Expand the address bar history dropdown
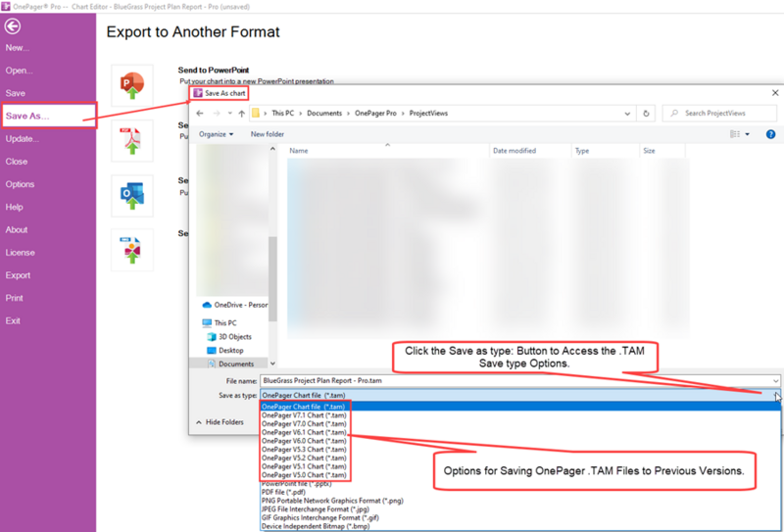 coord(627,114)
